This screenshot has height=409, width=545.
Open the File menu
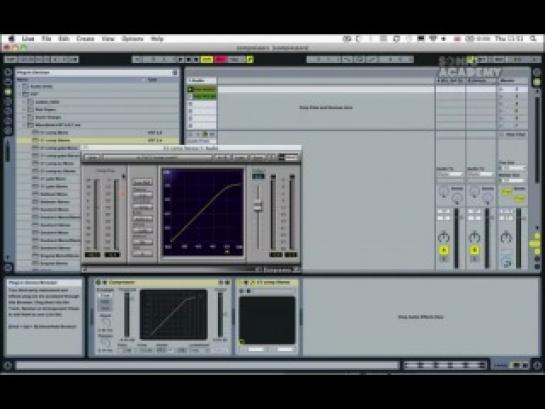point(47,39)
